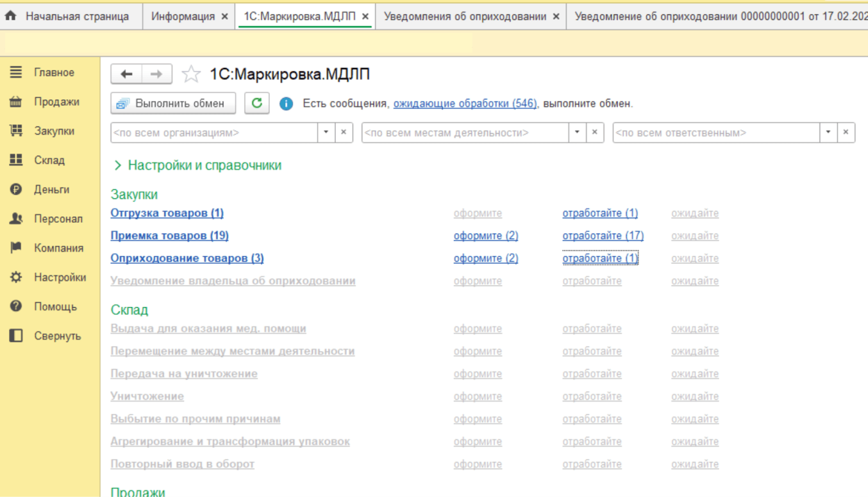Image resolution: width=868 pixels, height=497 pixels.
Task: Open the organizations filter dropdown arrow
Action: pos(326,133)
